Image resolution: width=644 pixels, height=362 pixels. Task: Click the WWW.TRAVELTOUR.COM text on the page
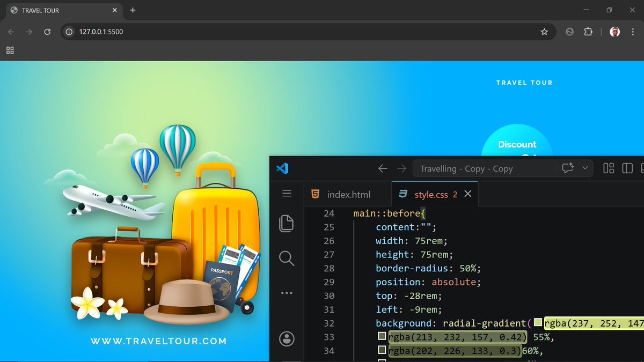coord(159,341)
